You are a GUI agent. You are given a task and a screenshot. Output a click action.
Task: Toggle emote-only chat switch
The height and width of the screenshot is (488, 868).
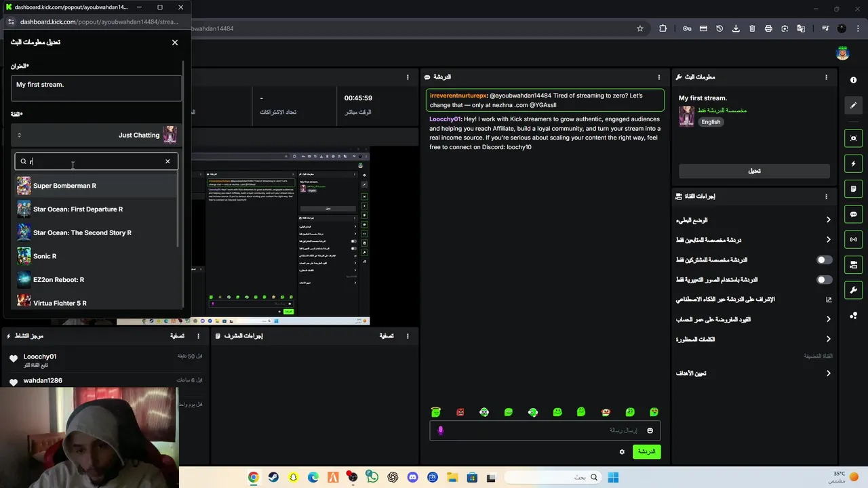[x=824, y=280]
